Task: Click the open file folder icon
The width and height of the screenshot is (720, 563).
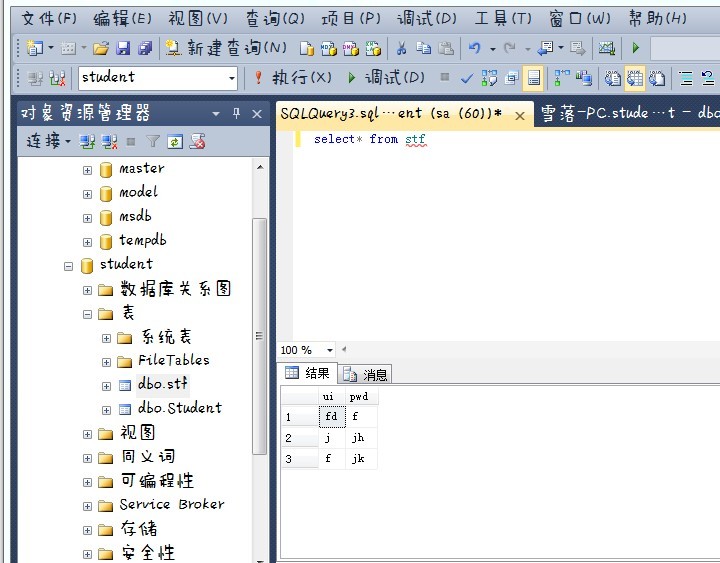Action: (x=101, y=48)
